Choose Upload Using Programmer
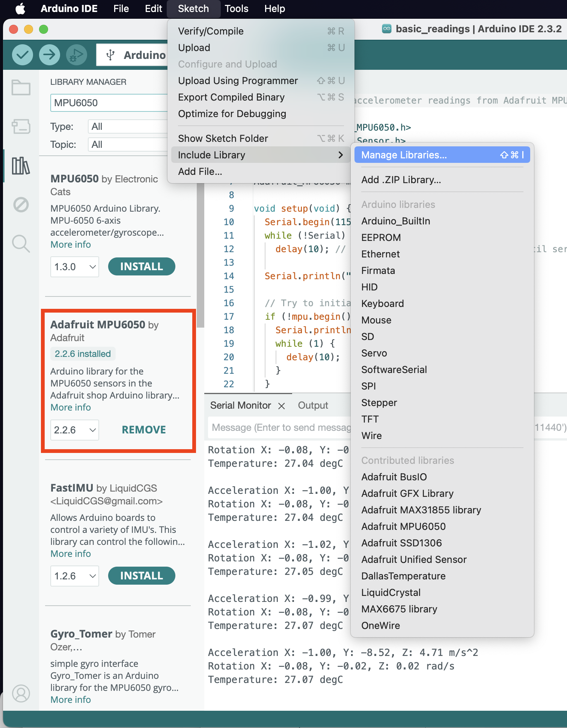Image resolution: width=567 pixels, height=728 pixels. coord(261,81)
